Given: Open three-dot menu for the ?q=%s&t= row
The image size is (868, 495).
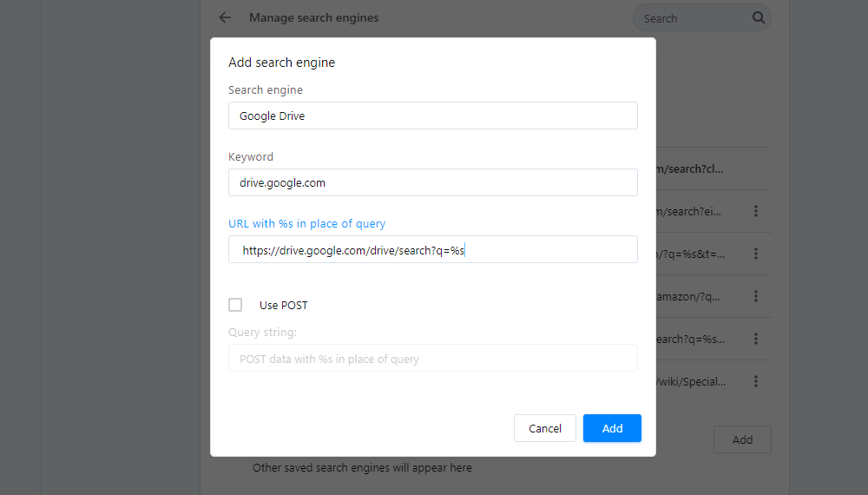Looking at the screenshot, I should click(756, 254).
